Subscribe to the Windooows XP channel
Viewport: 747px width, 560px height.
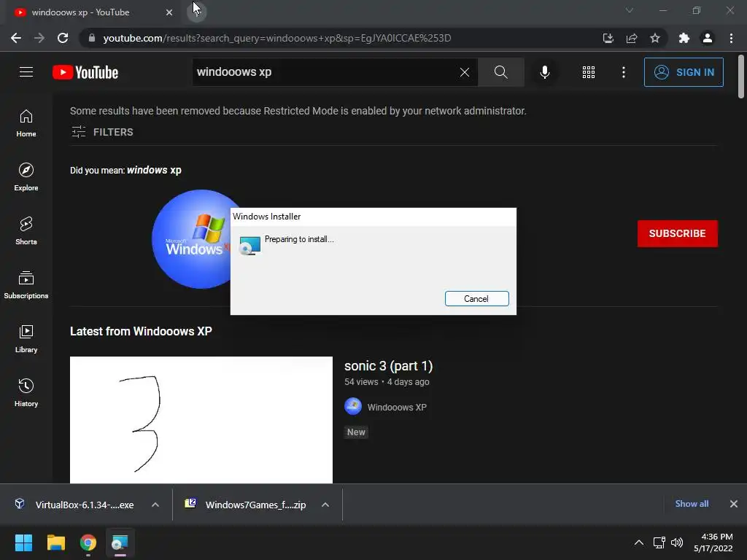pos(677,233)
